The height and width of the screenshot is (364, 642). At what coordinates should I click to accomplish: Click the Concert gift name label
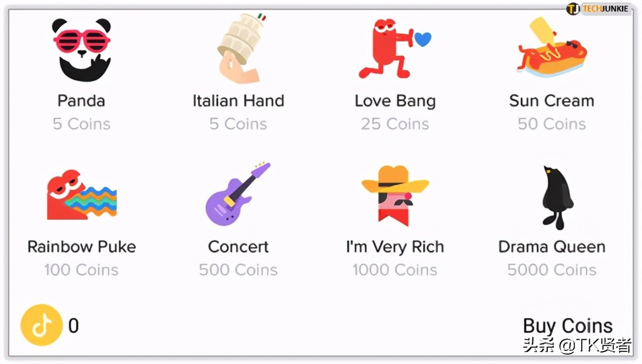coord(238,247)
